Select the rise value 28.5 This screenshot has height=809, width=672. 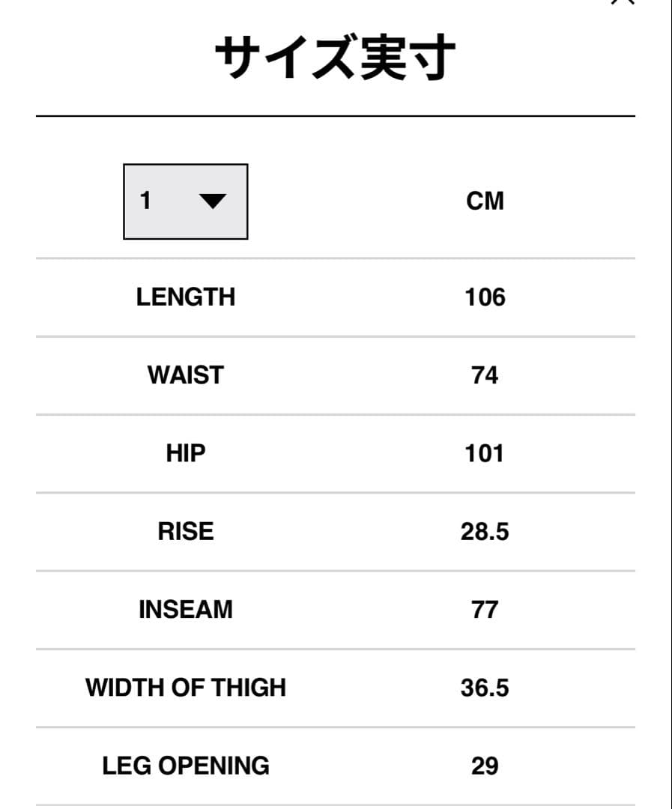pos(485,531)
